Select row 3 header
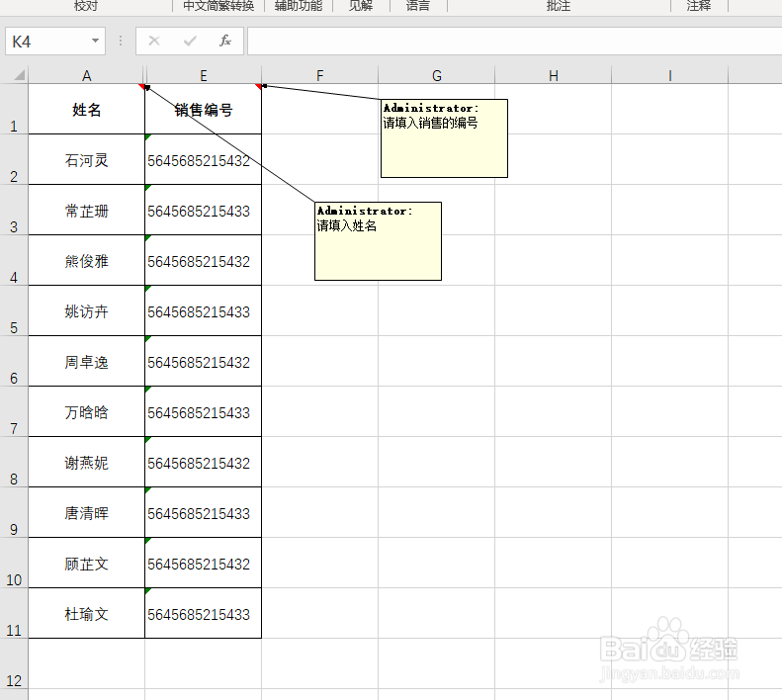782x700 pixels. [14, 210]
